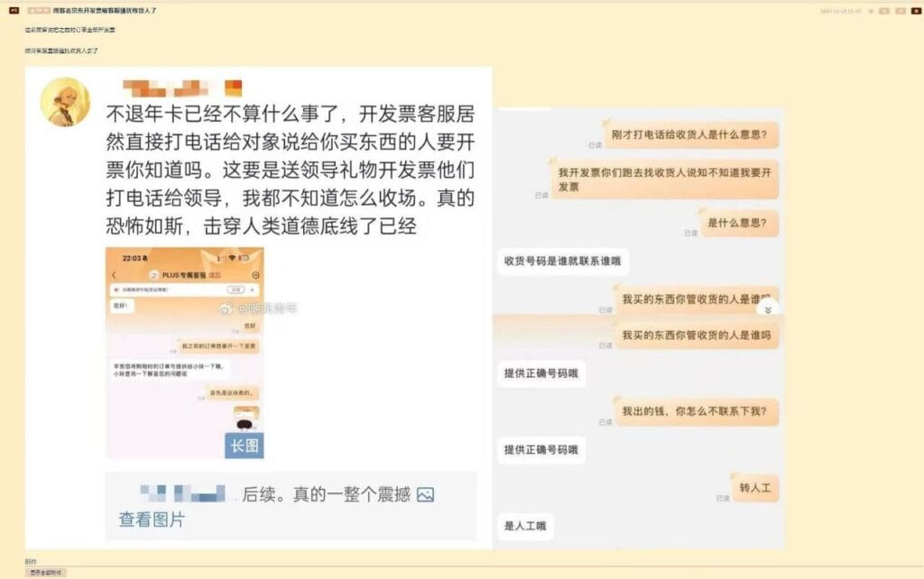Click the blurred username above the post

182,88
